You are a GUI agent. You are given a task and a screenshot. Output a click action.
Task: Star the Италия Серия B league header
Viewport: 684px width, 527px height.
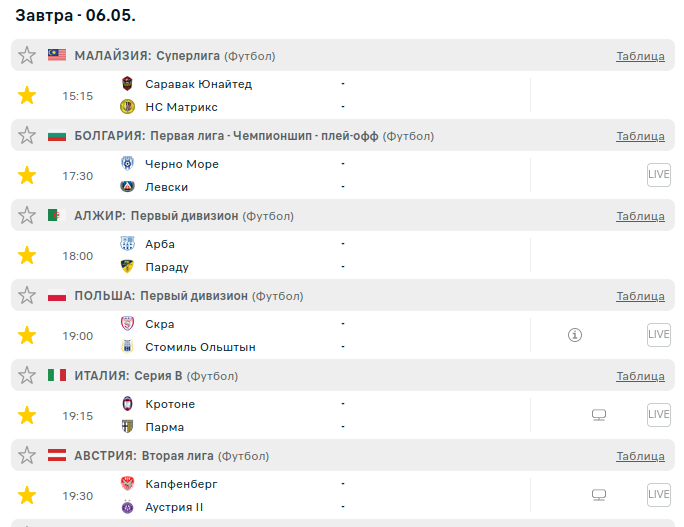27,375
